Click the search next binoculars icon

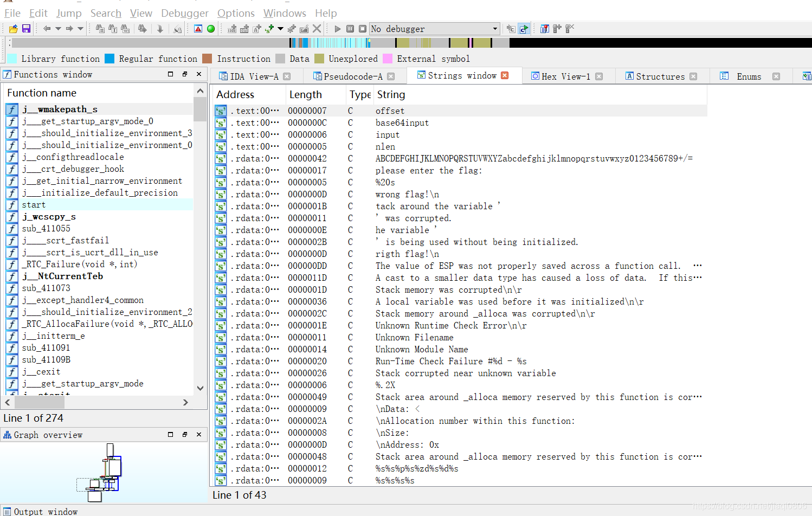point(142,29)
